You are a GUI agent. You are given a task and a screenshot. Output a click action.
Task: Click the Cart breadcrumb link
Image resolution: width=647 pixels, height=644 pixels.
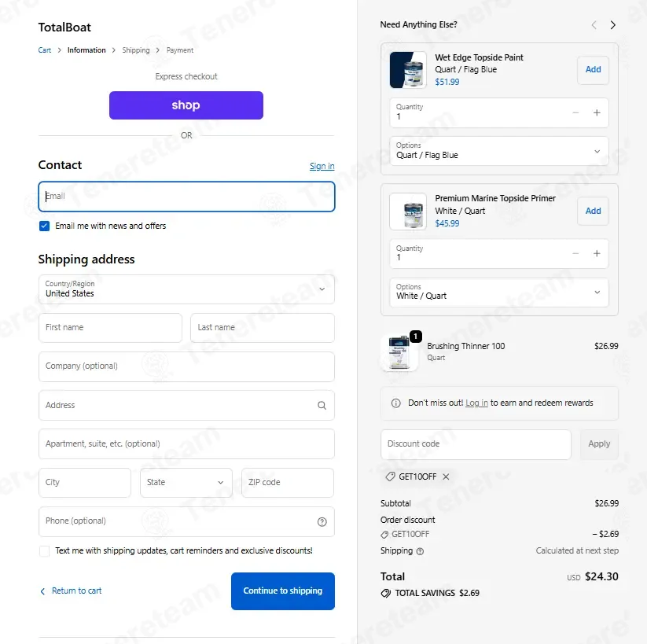pos(45,50)
